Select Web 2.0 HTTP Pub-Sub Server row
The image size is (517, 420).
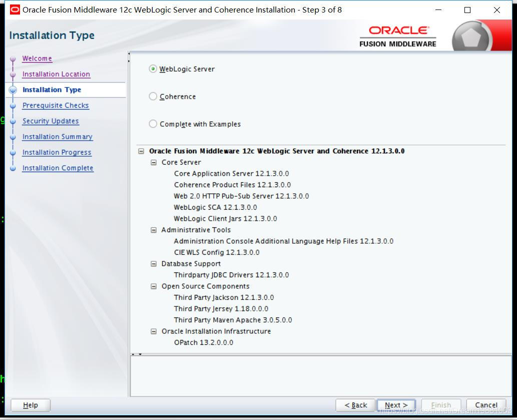241,196
